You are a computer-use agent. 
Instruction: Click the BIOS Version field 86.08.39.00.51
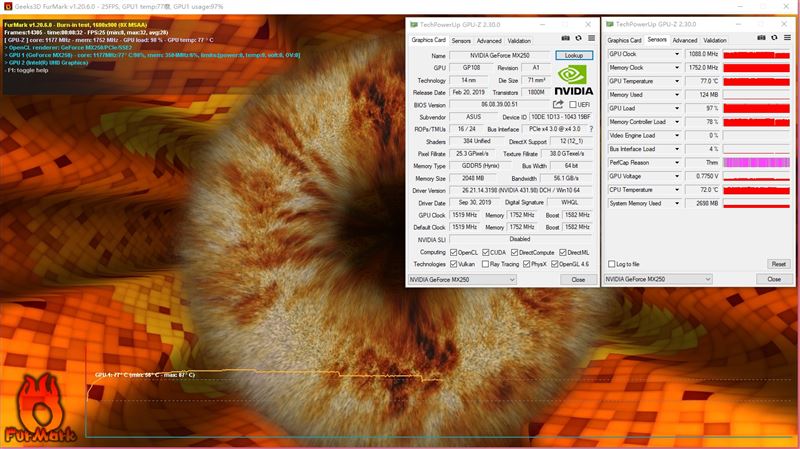tap(499, 105)
